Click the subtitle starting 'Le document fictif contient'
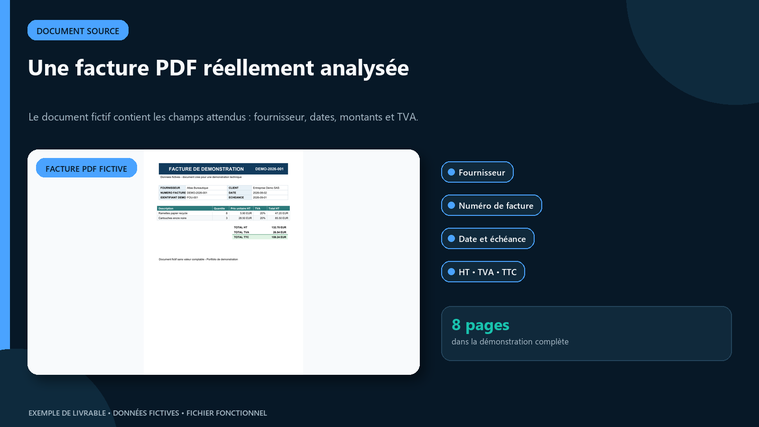The height and width of the screenshot is (427, 759). pyautogui.click(x=223, y=117)
